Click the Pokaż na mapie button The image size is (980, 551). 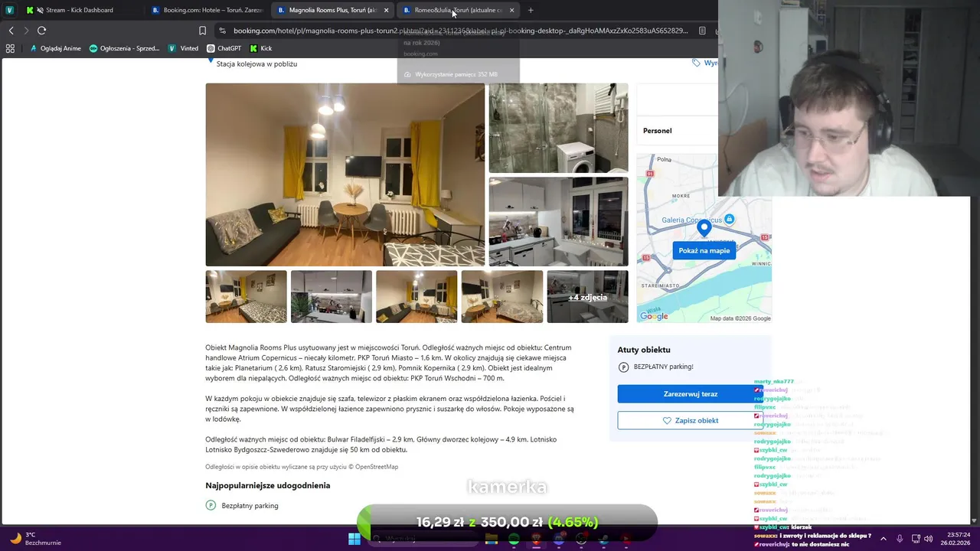(x=704, y=250)
